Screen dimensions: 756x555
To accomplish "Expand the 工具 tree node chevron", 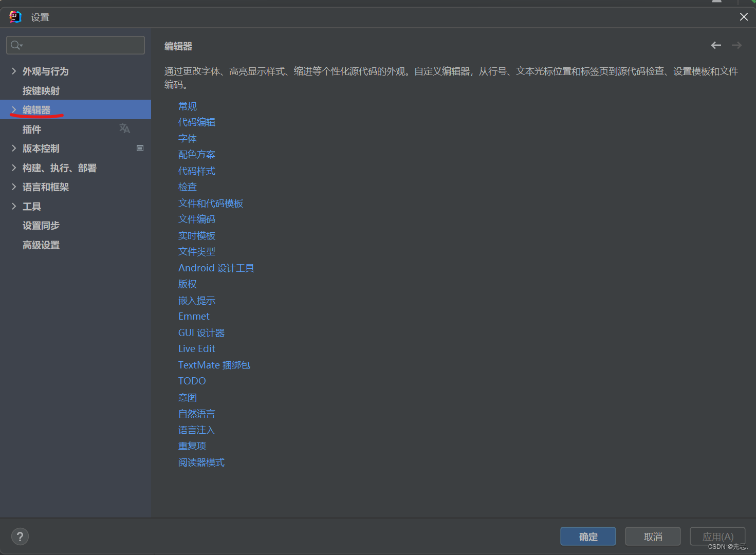I will pos(14,206).
